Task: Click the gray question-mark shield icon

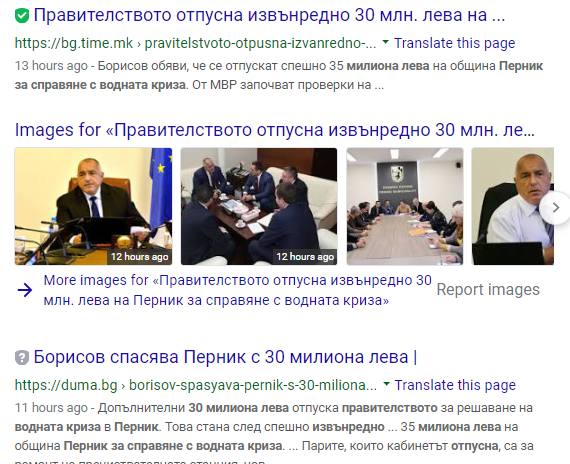Action: click(22, 358)
